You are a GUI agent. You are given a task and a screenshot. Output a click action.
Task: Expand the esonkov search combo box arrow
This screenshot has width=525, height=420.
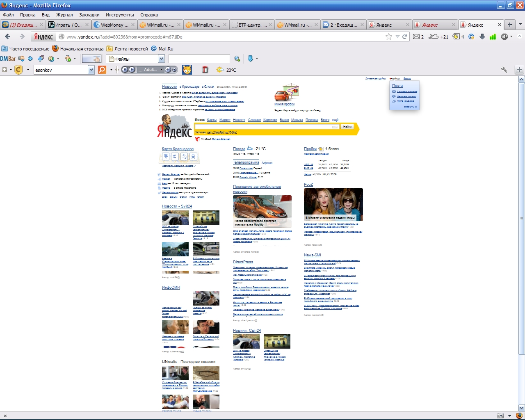click(91, 70)
